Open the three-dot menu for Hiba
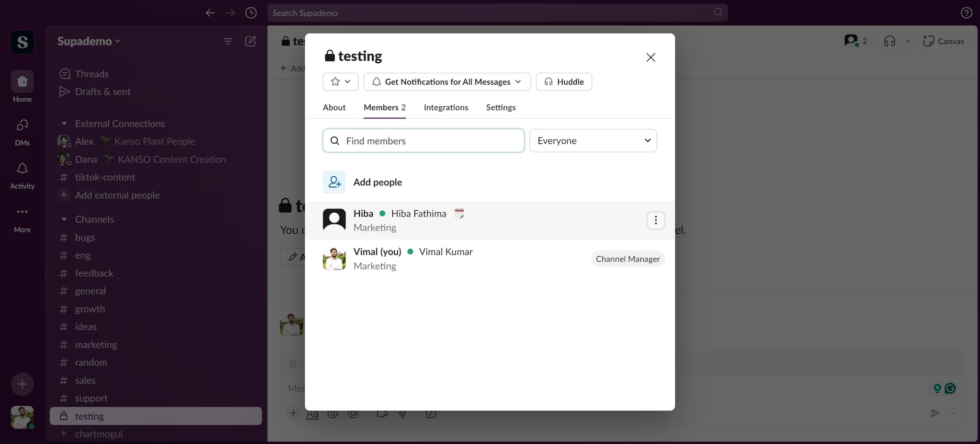Viewport: 980px width, 444px height. point(655,220)
